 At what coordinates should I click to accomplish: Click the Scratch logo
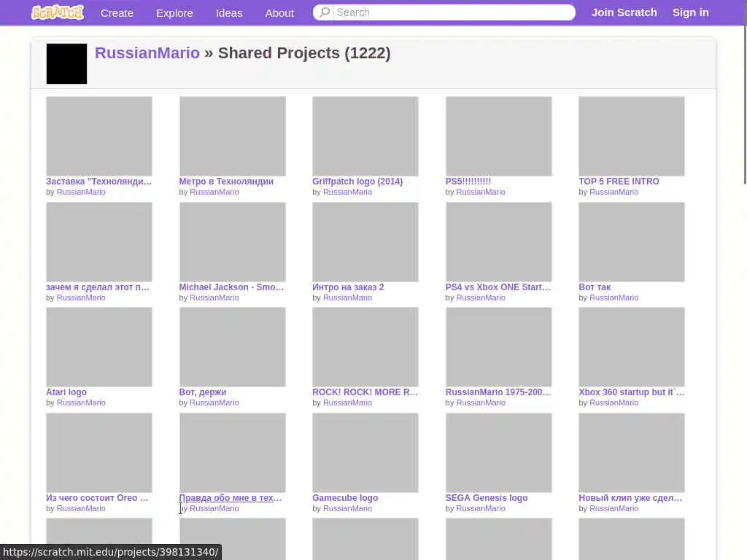point(58,12)
